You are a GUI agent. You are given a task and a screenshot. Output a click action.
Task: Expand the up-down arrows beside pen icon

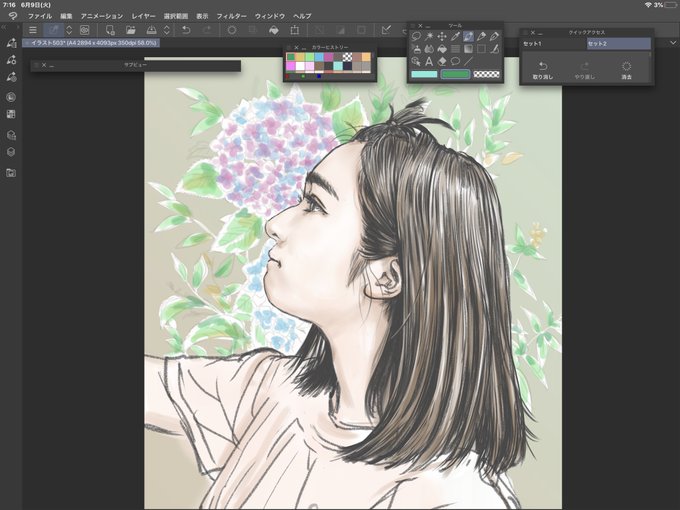[69, 30]
